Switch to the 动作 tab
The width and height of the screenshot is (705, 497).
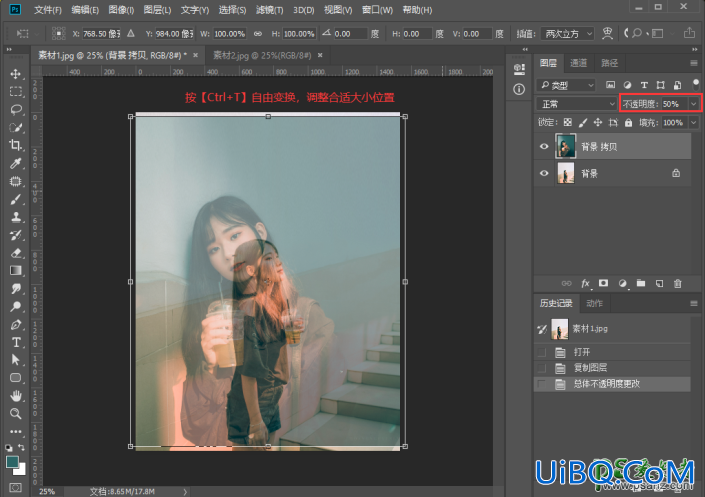tap(594, 303)
